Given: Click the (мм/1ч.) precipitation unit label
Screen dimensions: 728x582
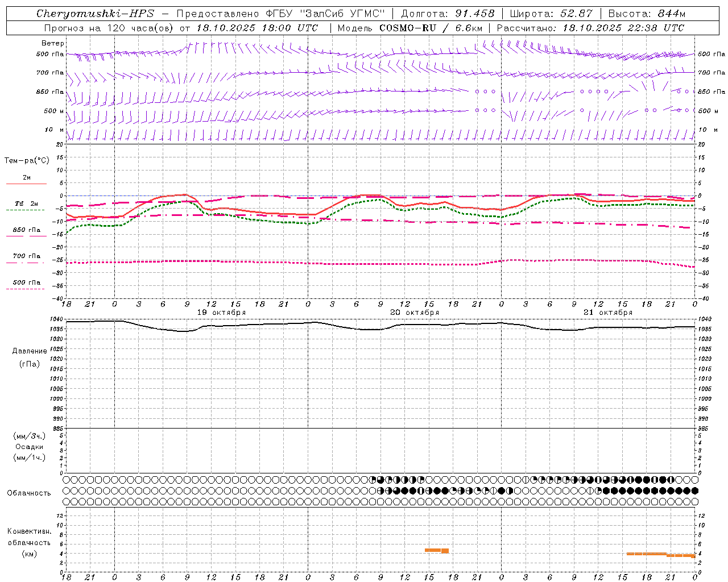Looking at the screenshot, I should (x=30, y=458).
